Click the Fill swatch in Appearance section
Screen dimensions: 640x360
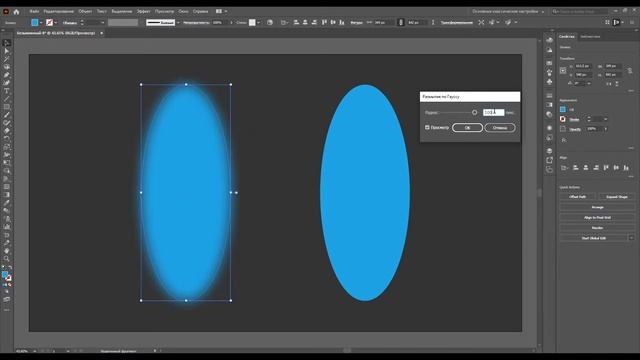coord(563,109)
